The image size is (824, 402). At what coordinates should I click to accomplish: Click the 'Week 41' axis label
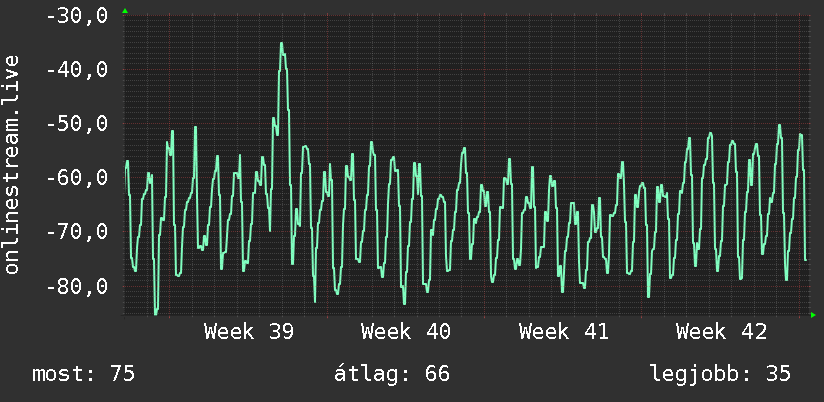(563, 332)
